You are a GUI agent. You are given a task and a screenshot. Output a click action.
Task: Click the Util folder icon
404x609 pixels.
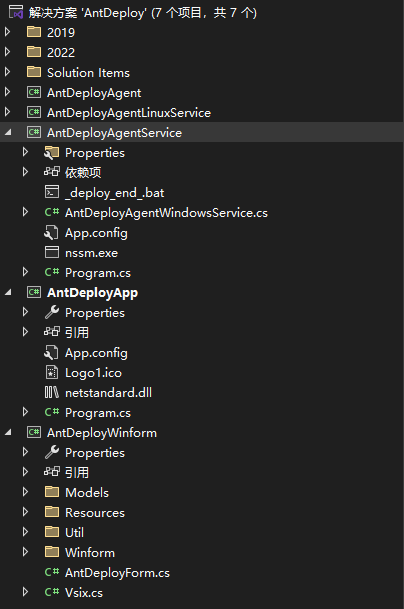(52, 532)
